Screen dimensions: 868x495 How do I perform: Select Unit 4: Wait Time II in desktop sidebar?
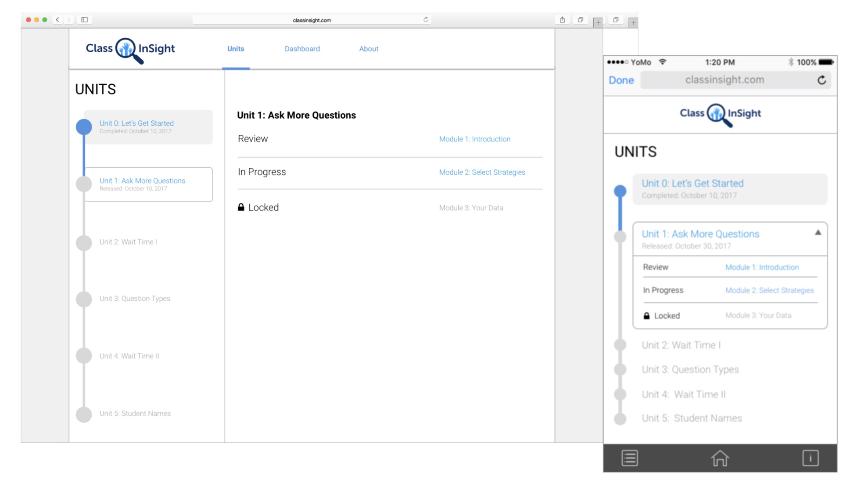click(129, 356)
